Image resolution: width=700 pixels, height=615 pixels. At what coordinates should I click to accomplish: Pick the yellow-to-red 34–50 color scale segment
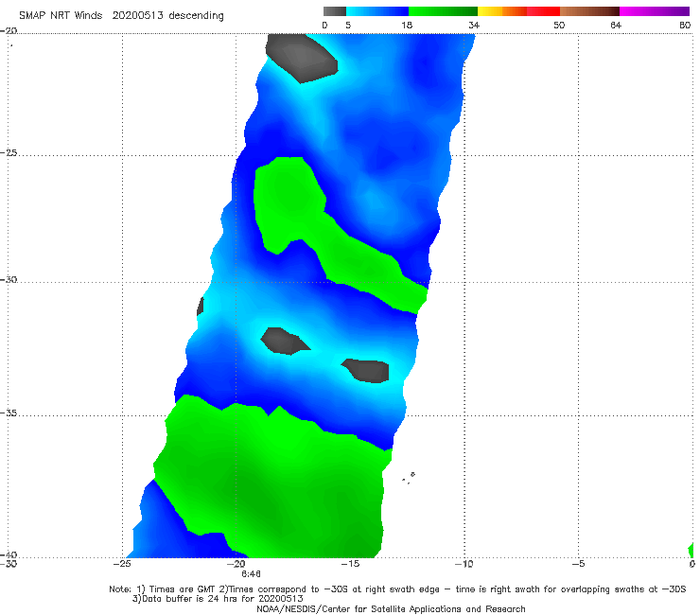point(518,11)
